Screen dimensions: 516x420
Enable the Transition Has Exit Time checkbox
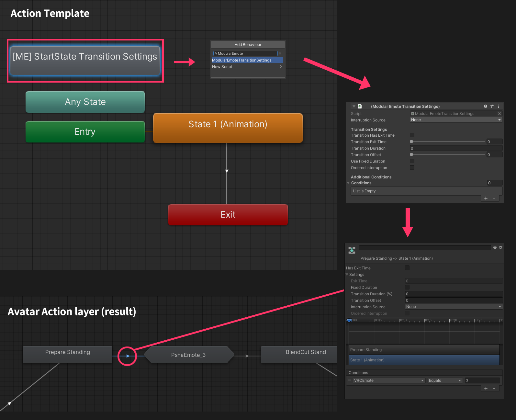pyautogui.click(x=412, y=135)
